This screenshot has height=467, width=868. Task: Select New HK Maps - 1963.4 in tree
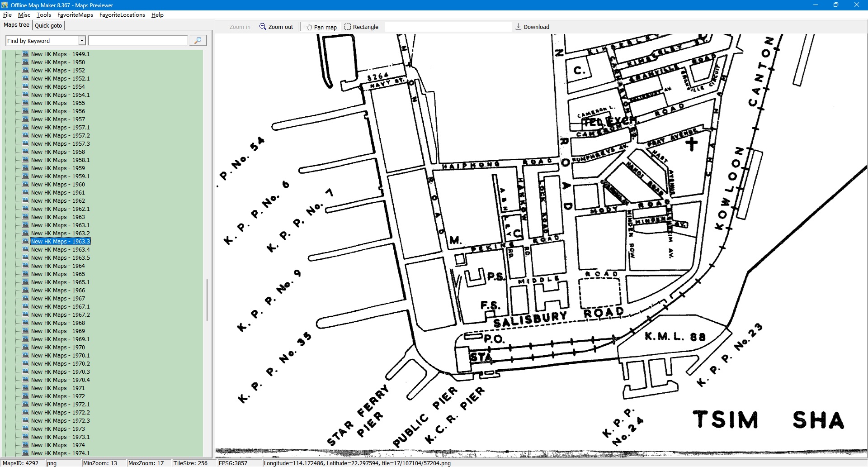pyautogui.click(x=60, y=249)
